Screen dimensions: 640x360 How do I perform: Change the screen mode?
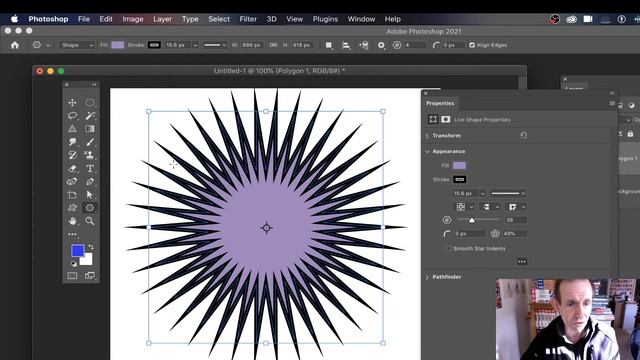(x=90, y=276)
